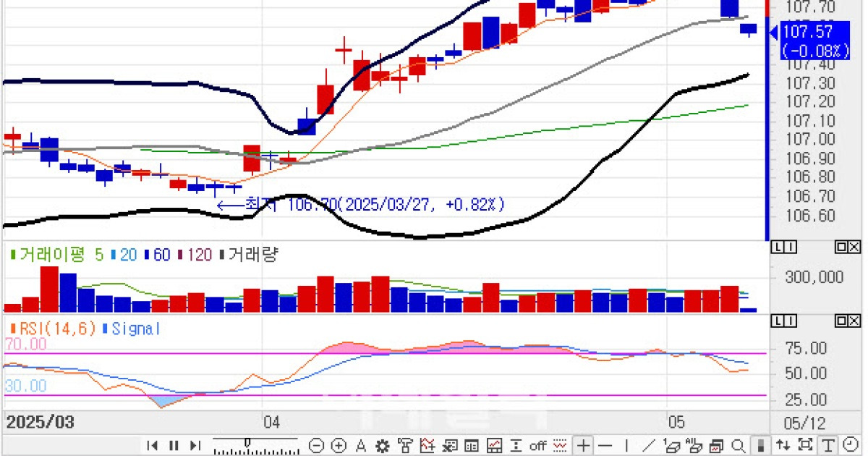Select the vertical line drawing tool
The height and width of the screenshot is (456, 868).
(626, 445)
